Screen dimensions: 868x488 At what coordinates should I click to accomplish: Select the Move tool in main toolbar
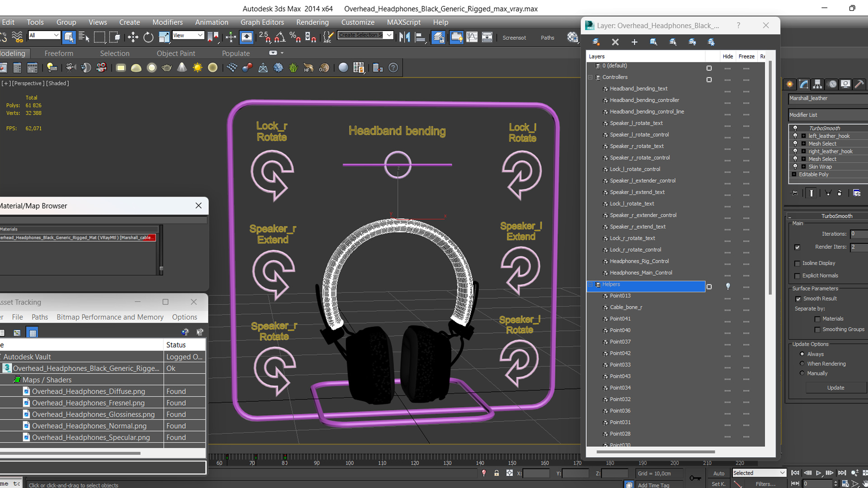[x=133, y=37]
